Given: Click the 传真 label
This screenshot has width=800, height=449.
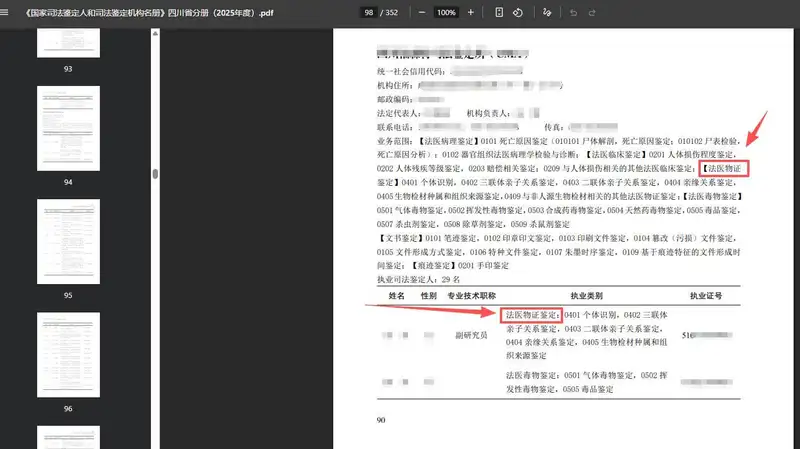Looking at the screenshot, I should coord(555,127).
